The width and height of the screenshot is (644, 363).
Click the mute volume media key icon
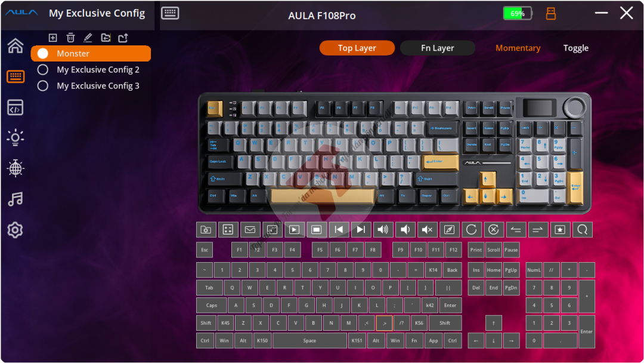427,230
